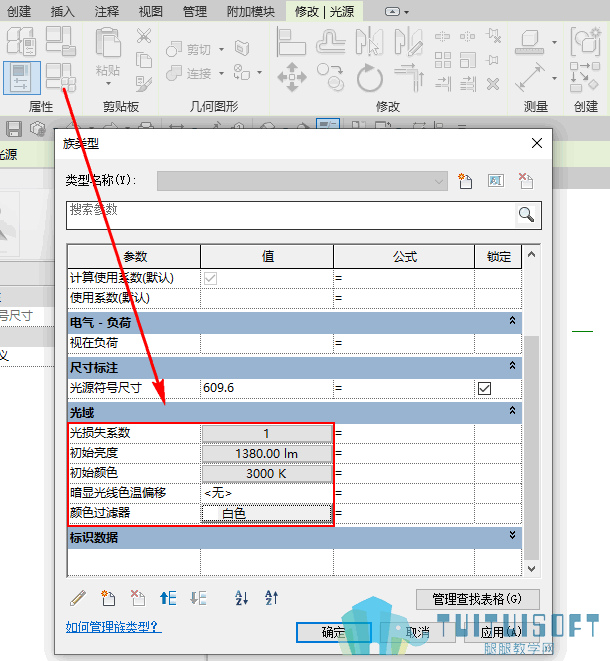
Task: Open the 初始颜色 3000 K color temperature setting
Action: pyautogui.click(x=266, y=473)
